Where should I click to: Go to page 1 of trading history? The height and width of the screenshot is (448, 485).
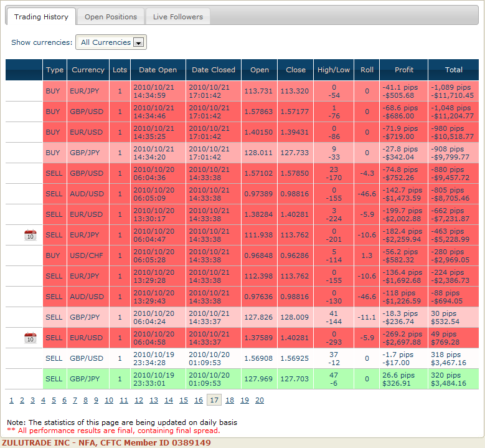[11, 400]
